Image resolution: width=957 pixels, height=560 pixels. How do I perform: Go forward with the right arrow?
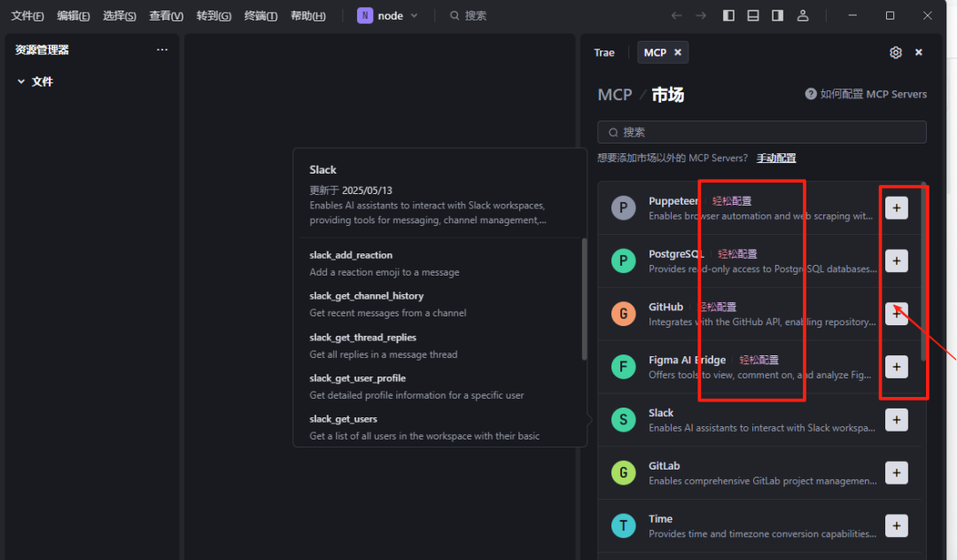pos(701,15)
